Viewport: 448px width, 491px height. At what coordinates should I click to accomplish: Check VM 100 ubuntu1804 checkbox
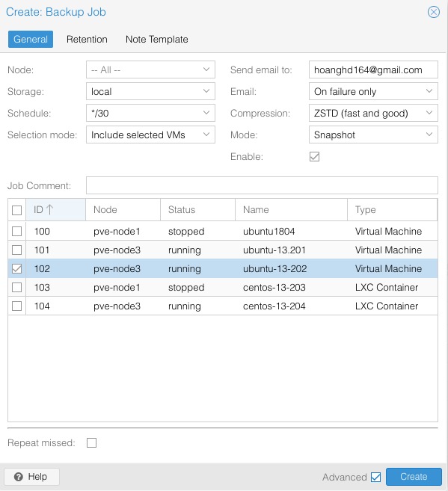(x=16, y=232)
